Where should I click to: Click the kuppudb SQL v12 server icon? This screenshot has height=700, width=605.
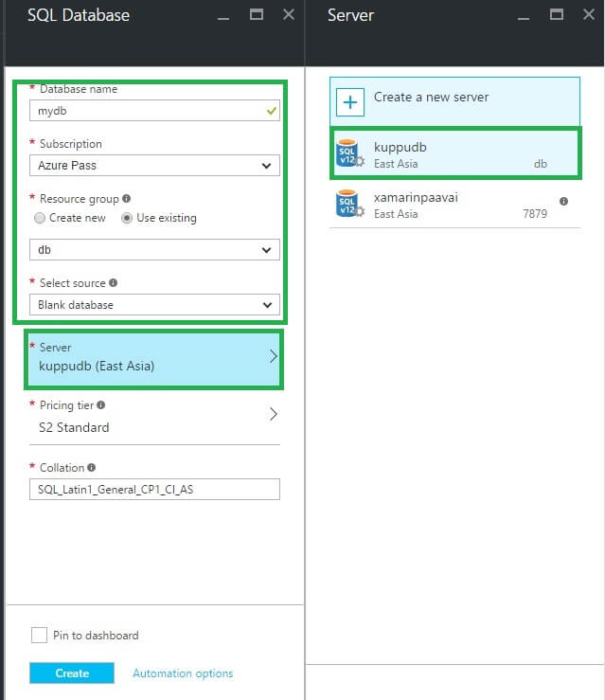(349, 153)
